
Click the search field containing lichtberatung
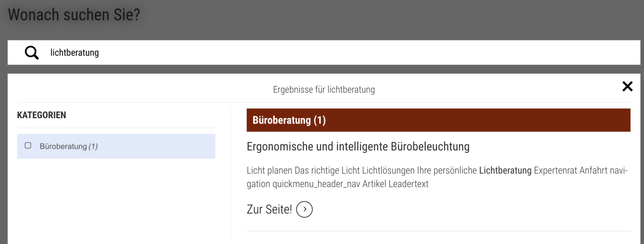313,53
